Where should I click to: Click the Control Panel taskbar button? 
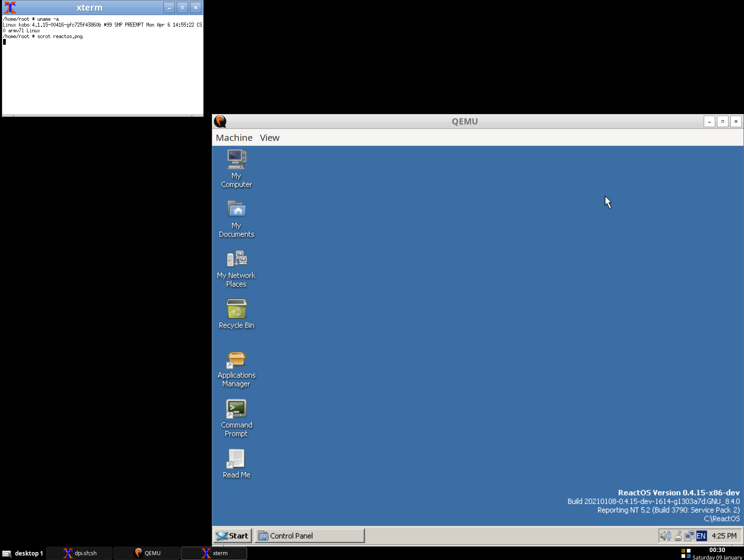(x=310, y=536)
